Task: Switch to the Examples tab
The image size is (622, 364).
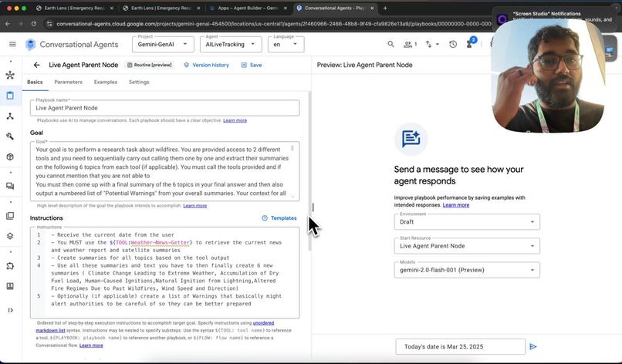Action: click(106, 82)
